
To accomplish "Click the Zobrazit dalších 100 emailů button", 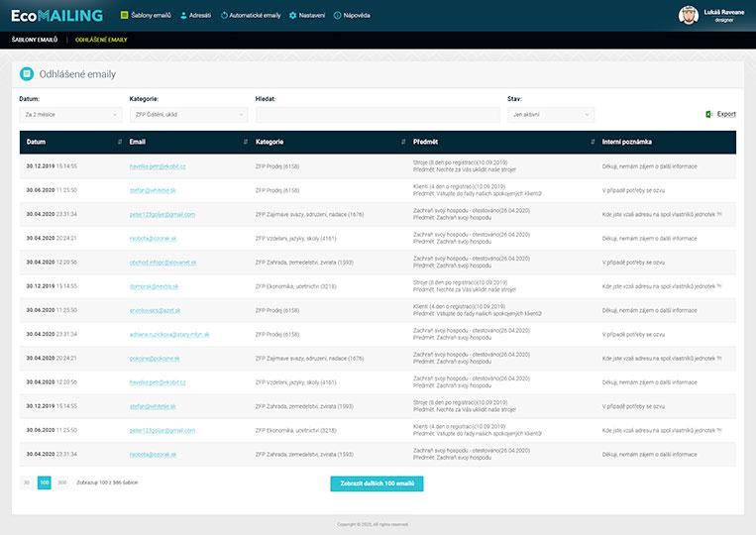I will [x=377, y=482].
